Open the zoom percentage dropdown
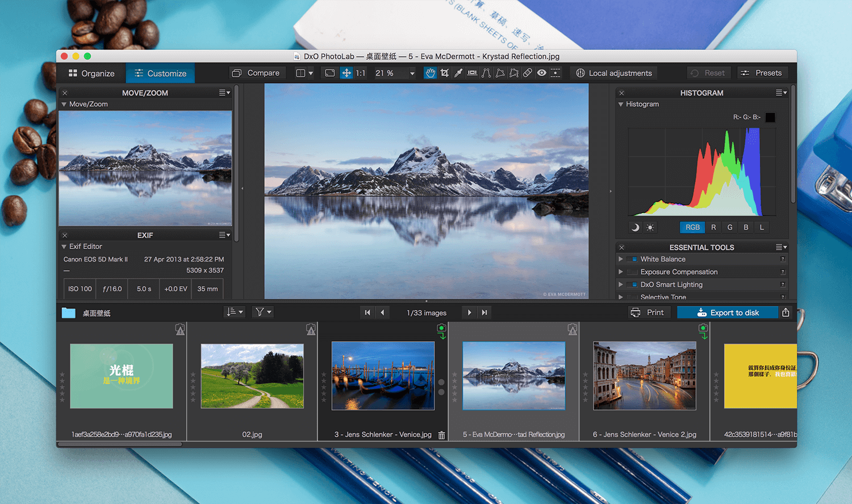The height and width of the screenshot is (504, 852). [x=412, y=73]
